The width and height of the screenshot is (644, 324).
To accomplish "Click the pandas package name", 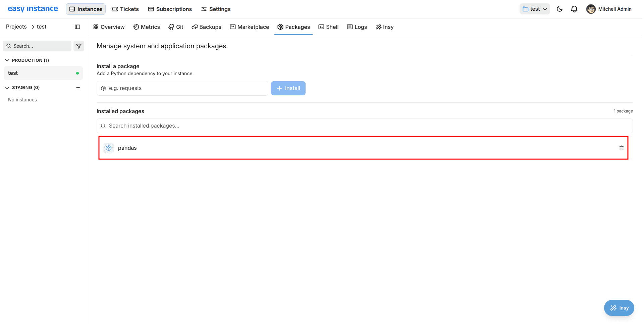I will [x=127, y=148].
